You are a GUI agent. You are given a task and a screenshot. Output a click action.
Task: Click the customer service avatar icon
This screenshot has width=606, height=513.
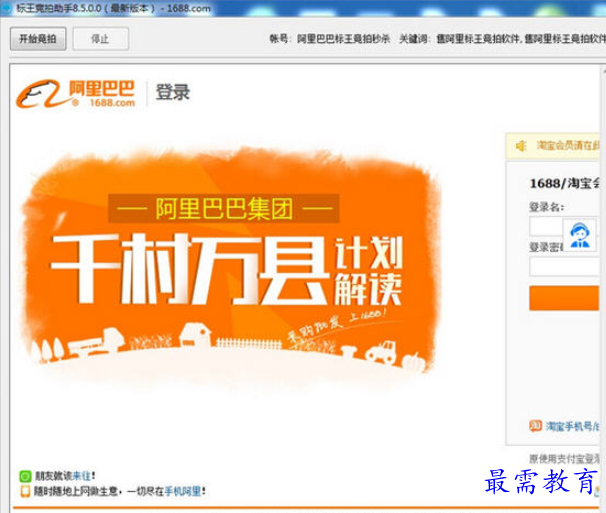coord(579,235)
